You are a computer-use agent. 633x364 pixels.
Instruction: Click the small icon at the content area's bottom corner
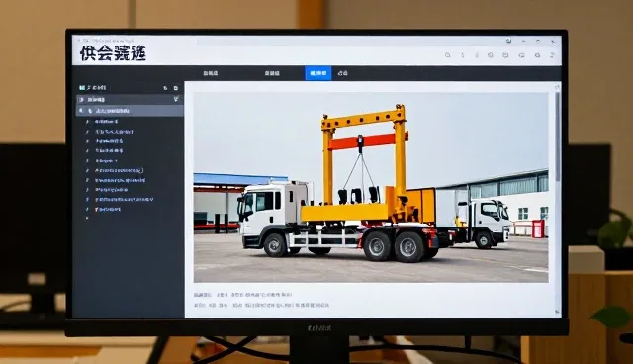click(x=557, y=312)
